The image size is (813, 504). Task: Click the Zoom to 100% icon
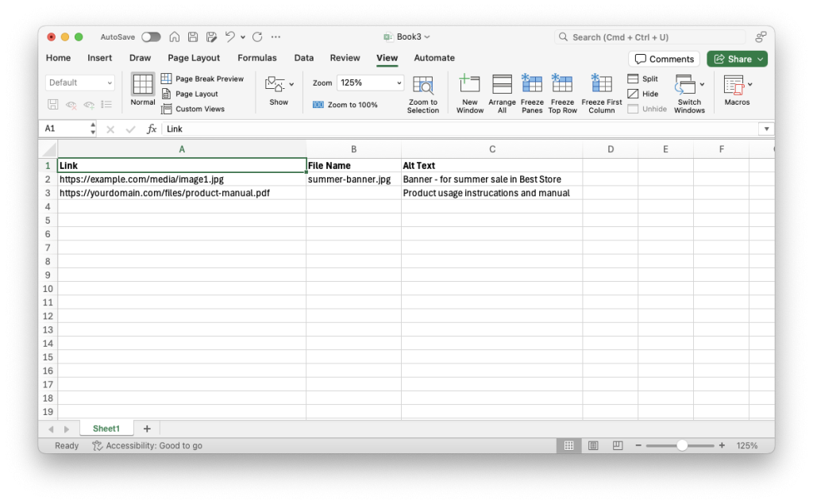tap(346, 104)
